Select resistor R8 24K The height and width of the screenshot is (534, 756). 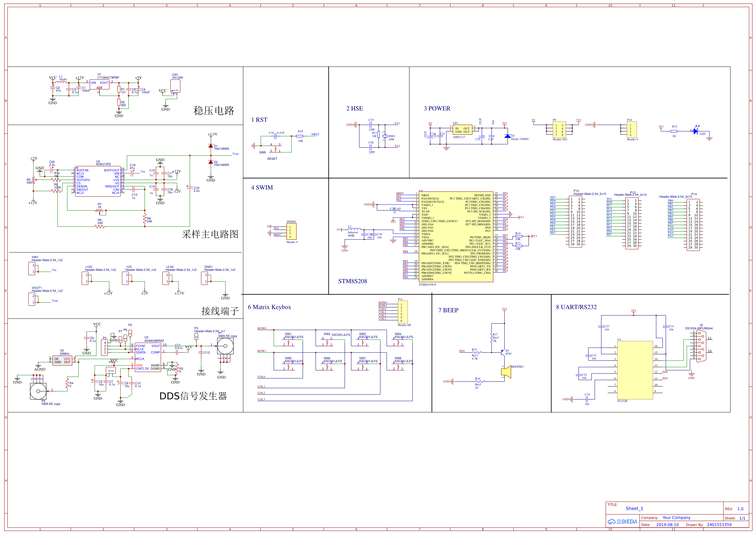[x=145, y=218]
